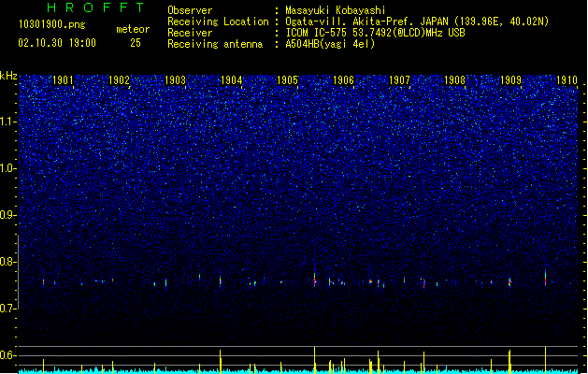Click the 0.8 kHz axis label

(7, 262)
